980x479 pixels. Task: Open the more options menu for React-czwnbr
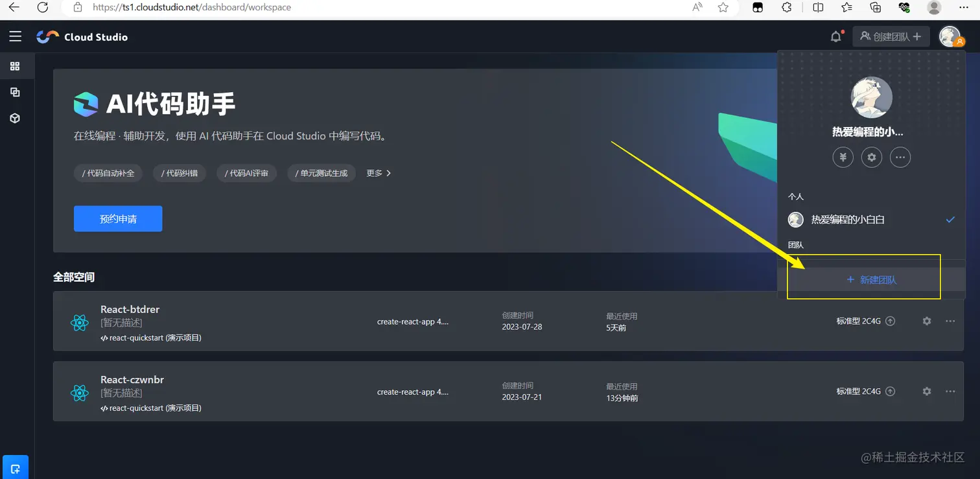pos(950,391)
